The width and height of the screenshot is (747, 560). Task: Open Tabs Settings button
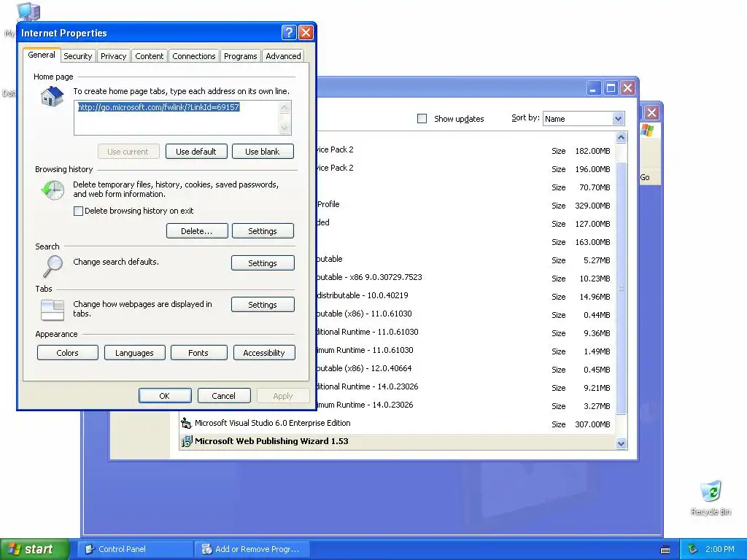(x=263, y=305)
